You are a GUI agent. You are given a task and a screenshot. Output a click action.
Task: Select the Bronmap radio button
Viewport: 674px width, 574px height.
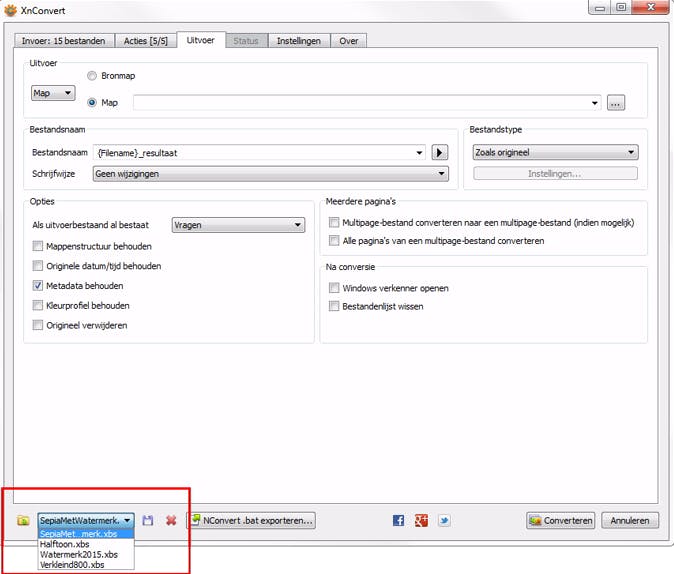point(92,76)
